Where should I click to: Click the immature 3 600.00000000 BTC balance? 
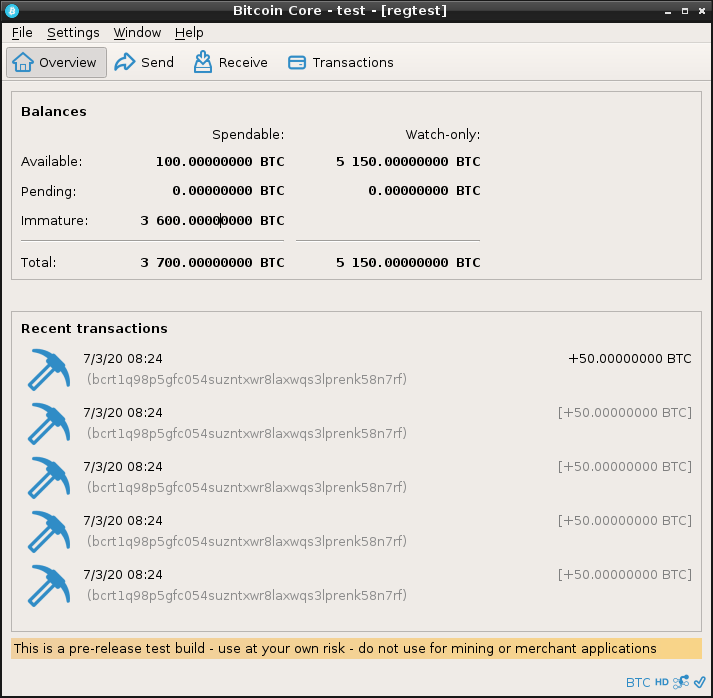[x=212, y=221]
